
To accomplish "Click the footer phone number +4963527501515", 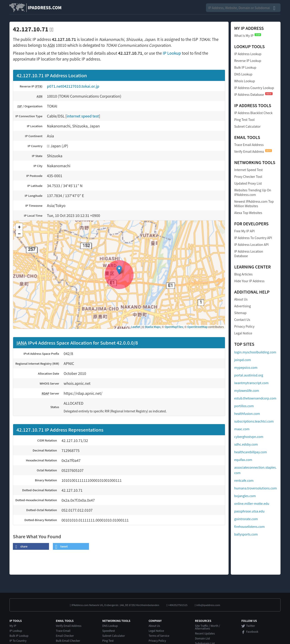I will click(x=178, y=605).
